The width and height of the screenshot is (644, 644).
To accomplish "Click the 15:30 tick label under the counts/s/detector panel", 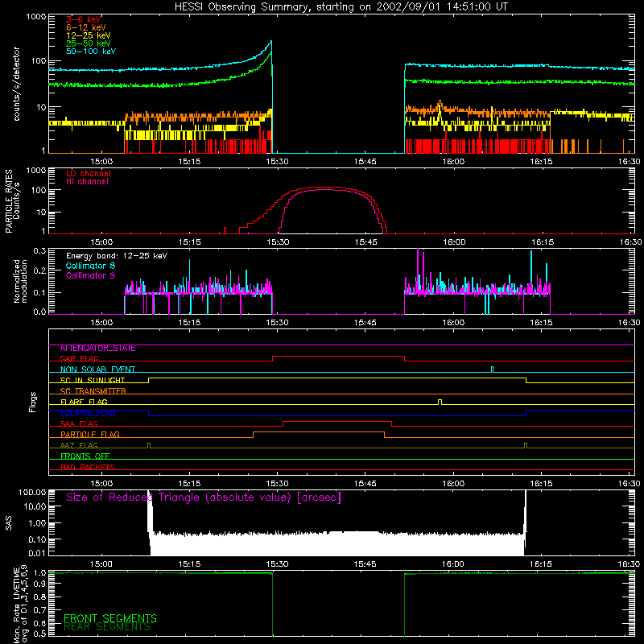I will pos(277,162).
